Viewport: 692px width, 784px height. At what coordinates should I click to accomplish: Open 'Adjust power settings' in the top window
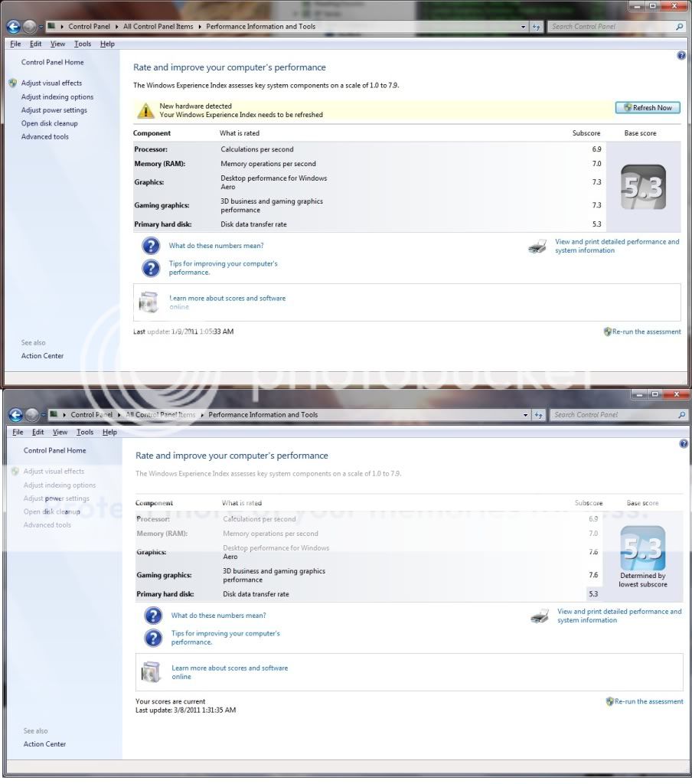click(x=54, y=110)
